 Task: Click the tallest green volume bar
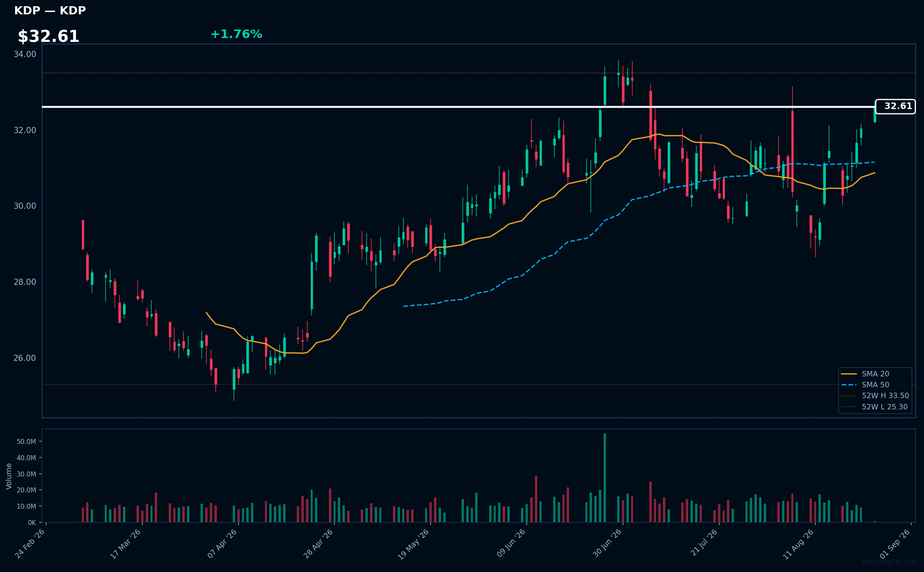click(x=605, y=478)
